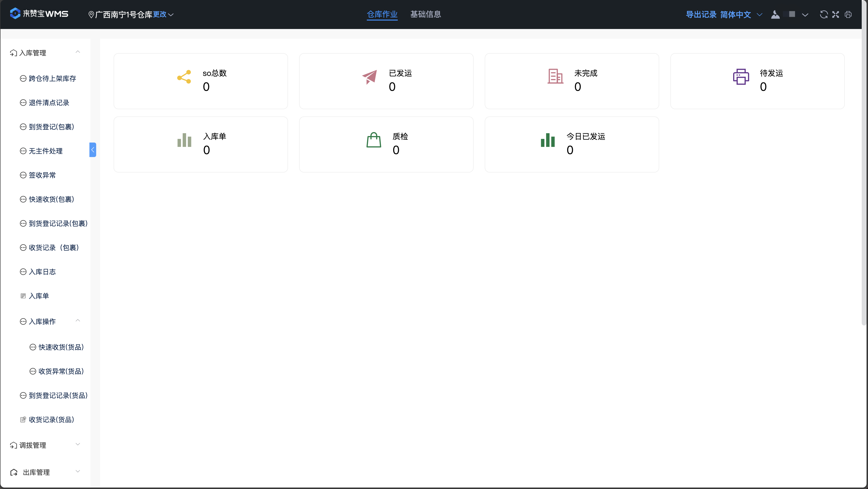Collapse the sidebar with the blue arrow handle
868x489 pixels.
pos(93,150)
